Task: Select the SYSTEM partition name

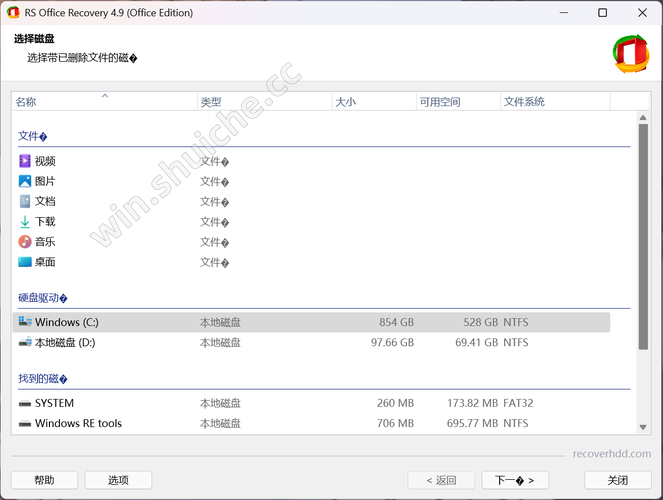Action: (x=55, y=403)
